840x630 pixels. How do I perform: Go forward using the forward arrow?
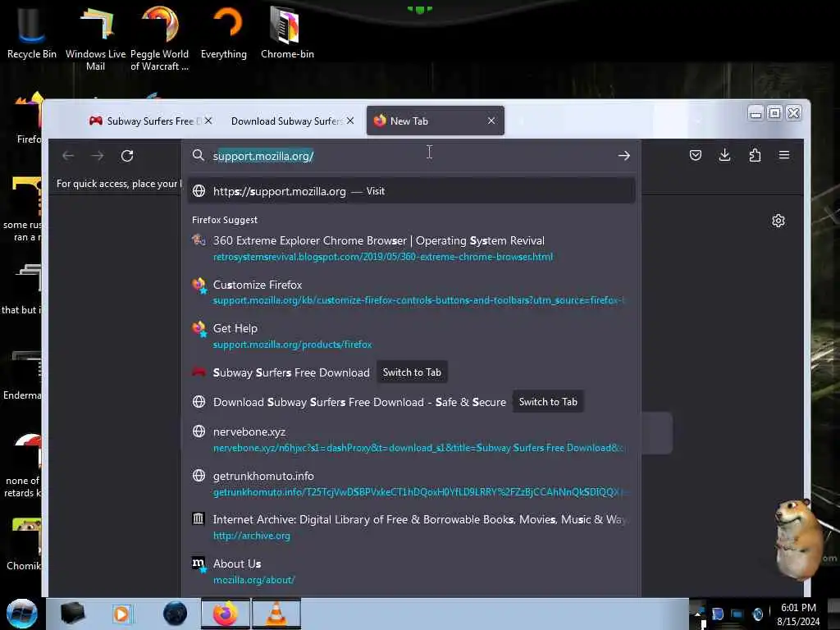tap(98, 156)
